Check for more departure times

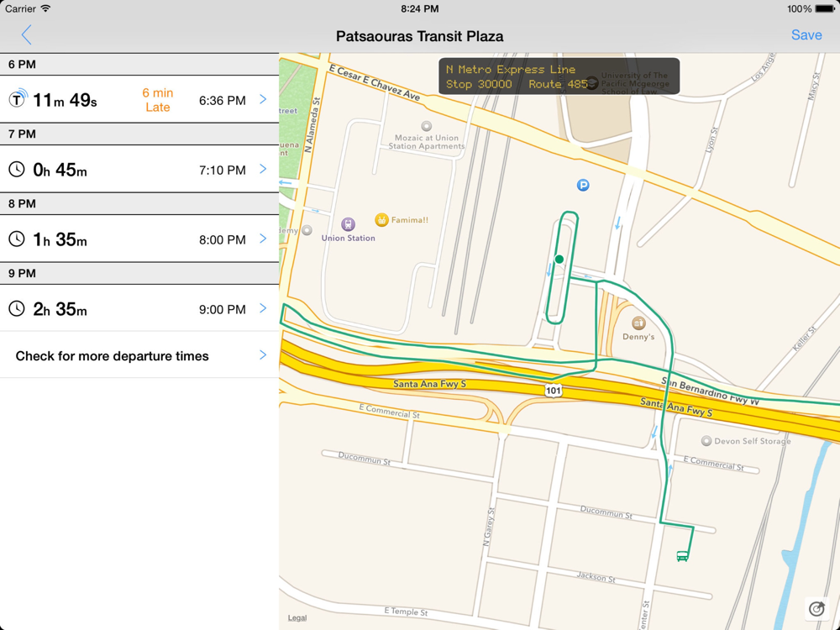point(139,355)
